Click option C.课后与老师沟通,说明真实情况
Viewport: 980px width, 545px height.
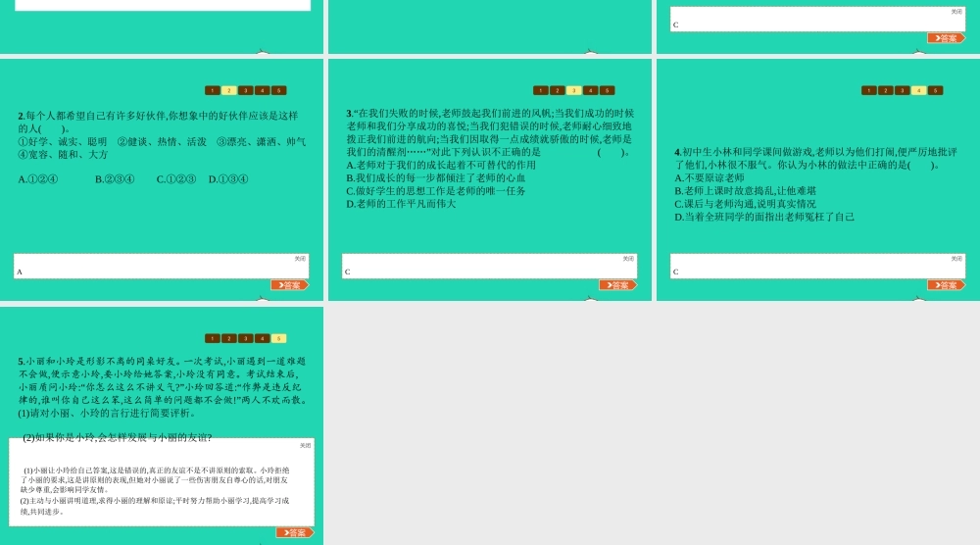point(745,204)
